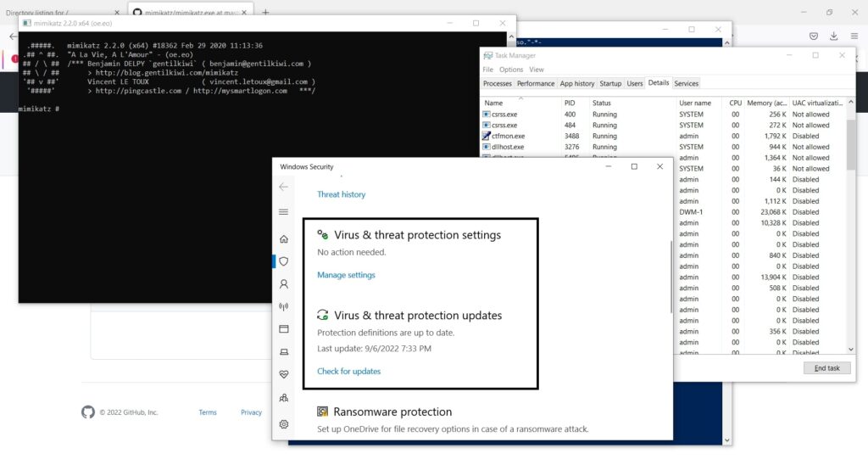Click Firefox Pocket save icon
Image resolution: width=868 pixels, height=465 pixels.
tap(813, 36)
